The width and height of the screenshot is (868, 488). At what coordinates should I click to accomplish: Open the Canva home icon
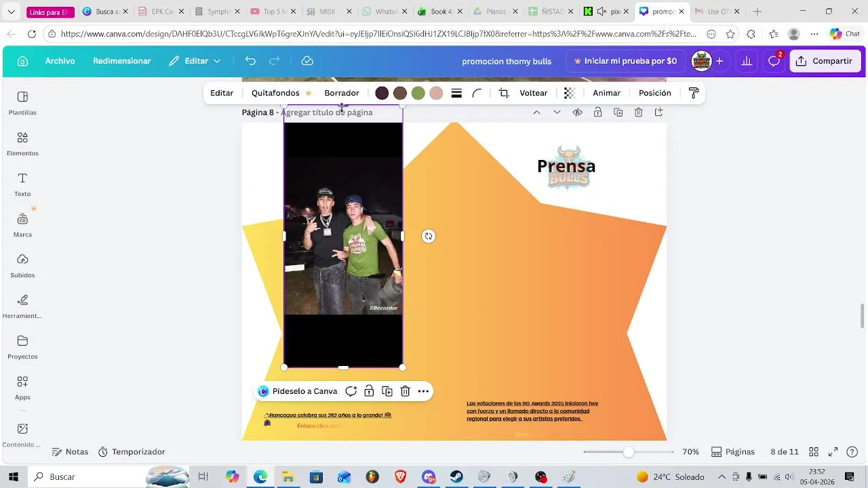(22, 61)
